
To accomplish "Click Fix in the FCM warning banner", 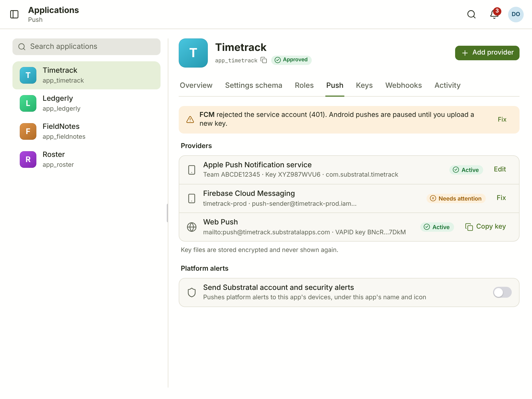I will click(502, 119).
